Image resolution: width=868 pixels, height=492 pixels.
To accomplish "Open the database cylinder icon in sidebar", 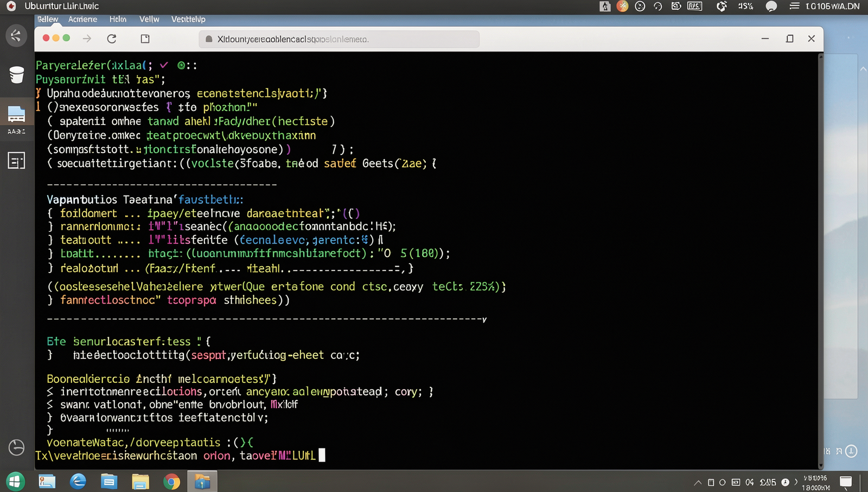I will 17,74.
